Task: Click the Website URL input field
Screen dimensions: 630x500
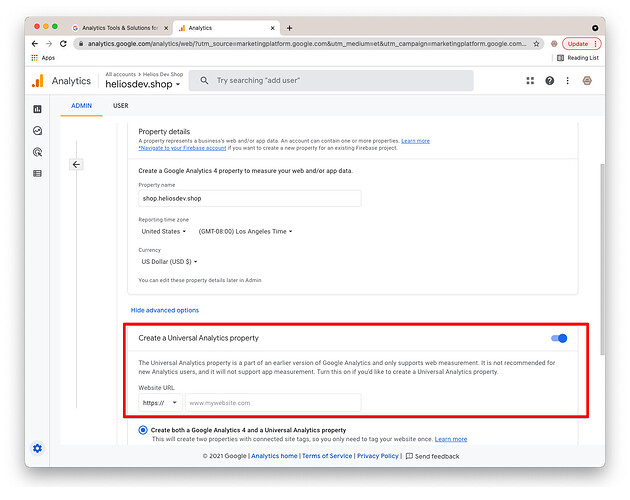Action: tap(273, 403)
